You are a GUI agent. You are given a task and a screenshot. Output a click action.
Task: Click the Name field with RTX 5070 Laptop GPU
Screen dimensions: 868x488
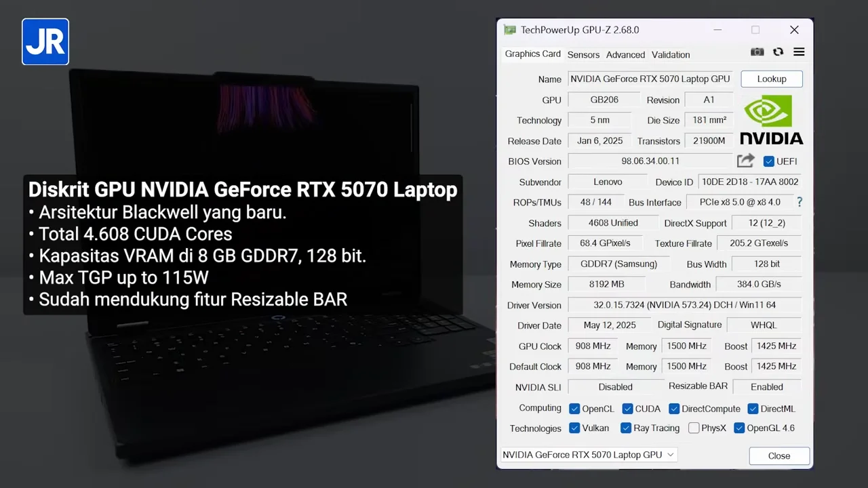point(650,79)
